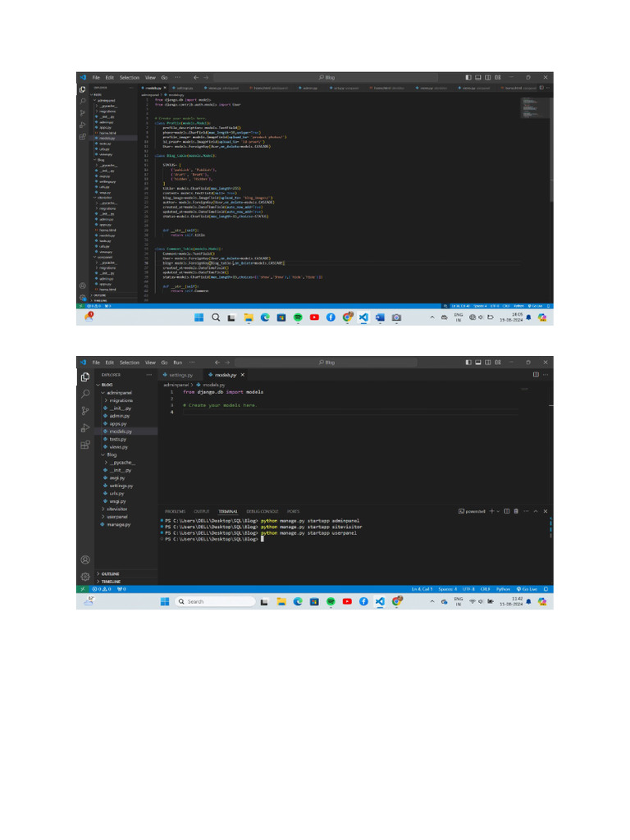The width and height of the screenshot is (630, 840).
Task: Open the new terminal launch profile dropdown arrow
Action: coord(498,511)
